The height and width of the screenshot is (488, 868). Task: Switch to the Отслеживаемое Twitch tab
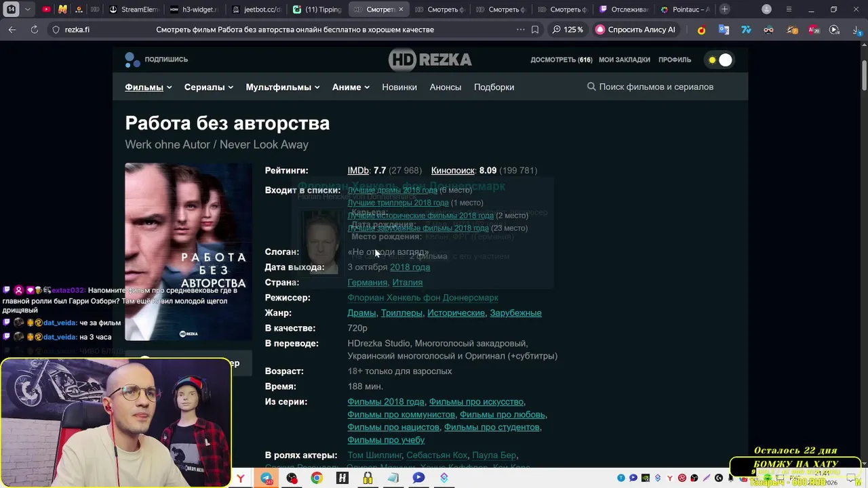(x=624, y=9)
